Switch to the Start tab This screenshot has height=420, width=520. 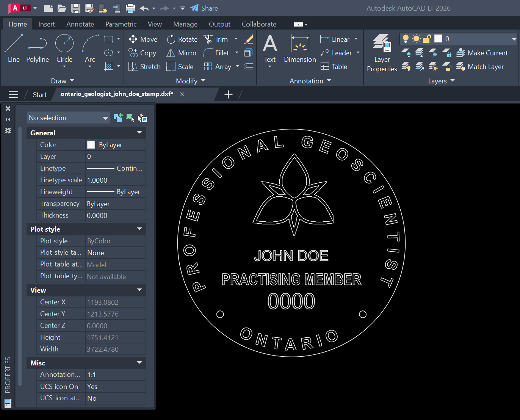(x=39, y=94)
